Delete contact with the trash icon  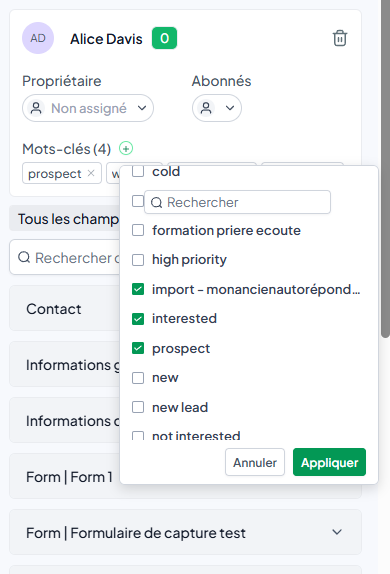340,38
